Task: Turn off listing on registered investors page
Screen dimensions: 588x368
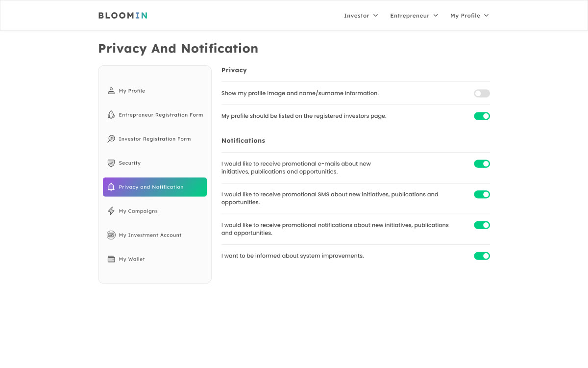Action: pyautogui.click(x=482, y=116)
